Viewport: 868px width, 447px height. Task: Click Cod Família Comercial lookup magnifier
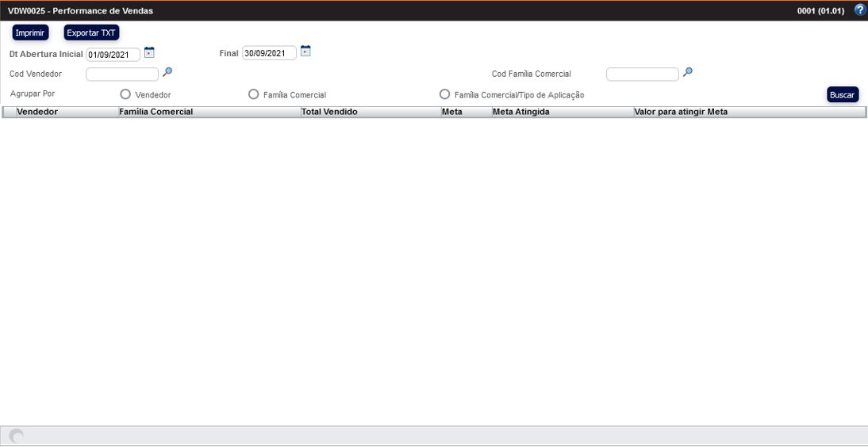(x=688, y=72)
